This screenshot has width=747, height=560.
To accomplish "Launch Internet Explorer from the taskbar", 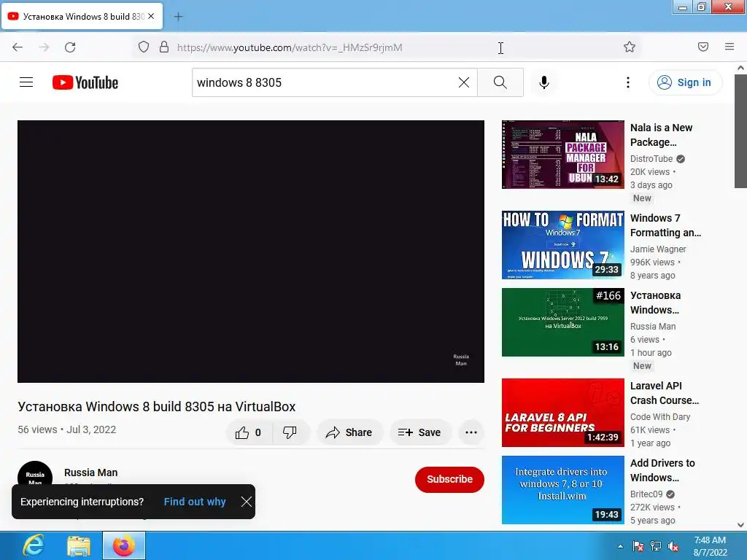I will coord(34,545).
